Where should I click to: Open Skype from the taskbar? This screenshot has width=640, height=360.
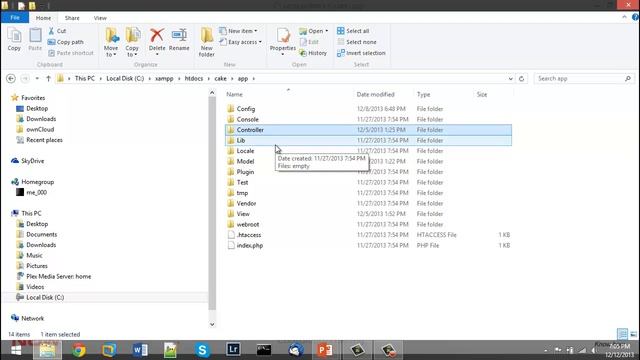[x=202, y=350]
